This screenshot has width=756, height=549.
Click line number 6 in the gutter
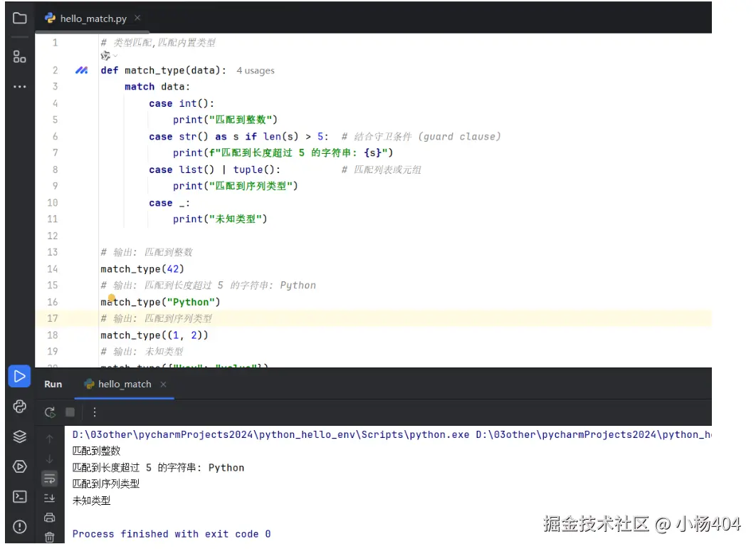pyautogui.click(x=55, y=137)
